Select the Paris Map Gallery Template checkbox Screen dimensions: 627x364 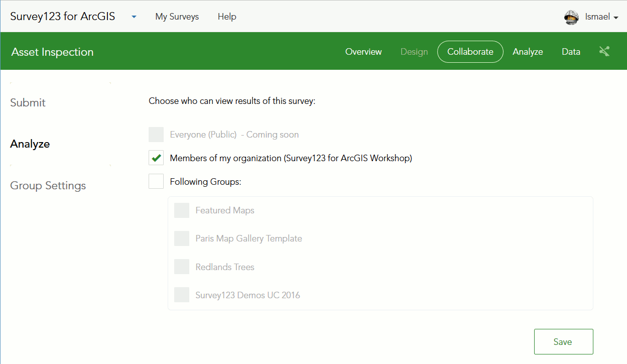click(x=182, y=238)
